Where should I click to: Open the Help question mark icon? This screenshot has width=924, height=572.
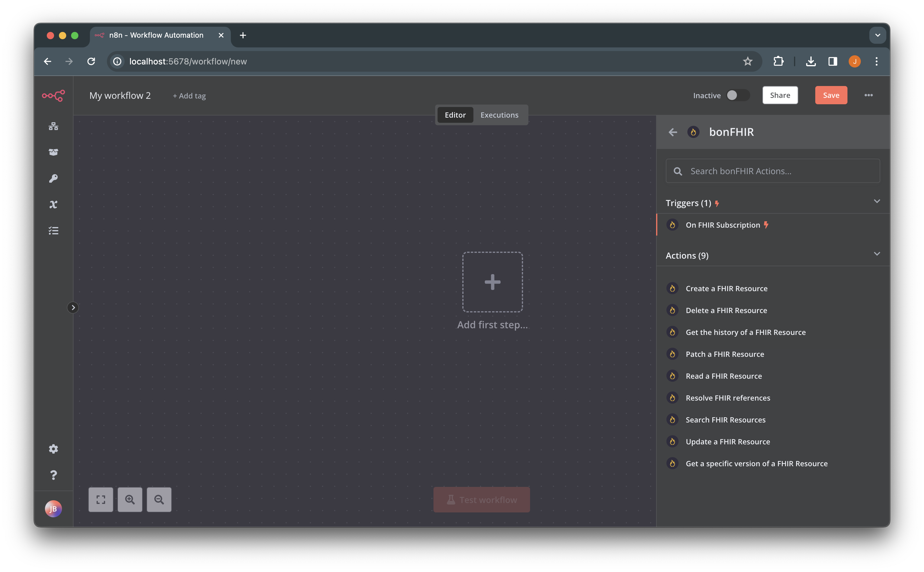click(x=53, y=475)
